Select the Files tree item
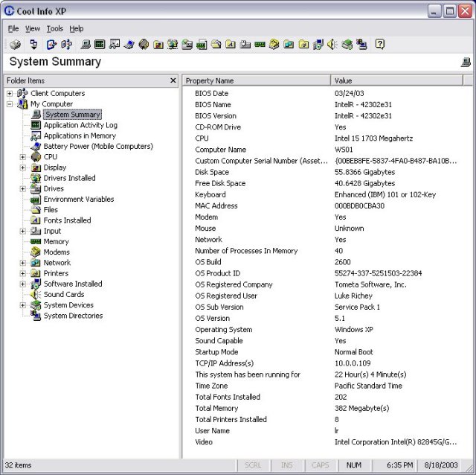Image resolution: width=476 pixels, height=475 pixels. tap(51, 210)
